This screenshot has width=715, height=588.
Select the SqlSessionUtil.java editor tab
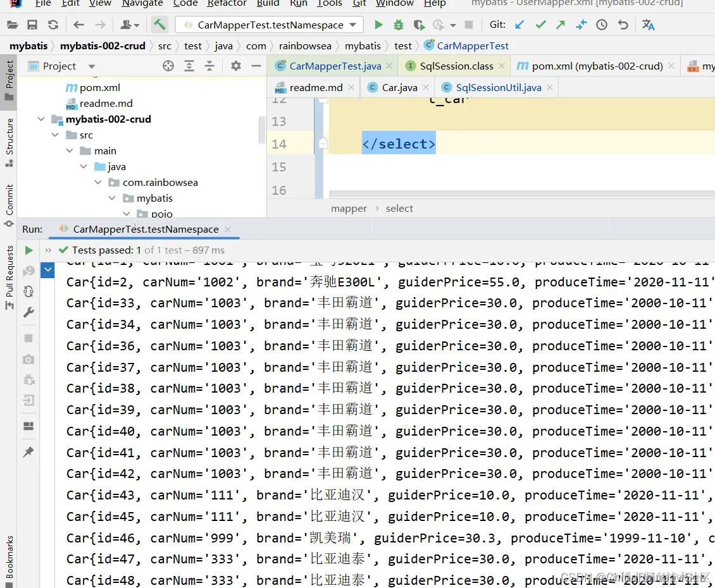pyautogui.click(x=499, y=87)
